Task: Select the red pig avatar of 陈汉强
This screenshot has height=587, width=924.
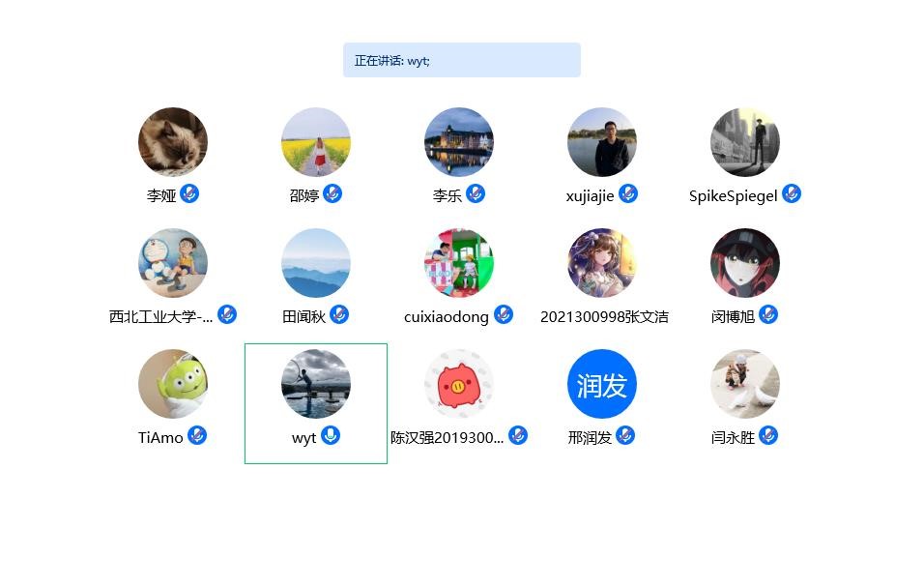Action: (459, 384)
